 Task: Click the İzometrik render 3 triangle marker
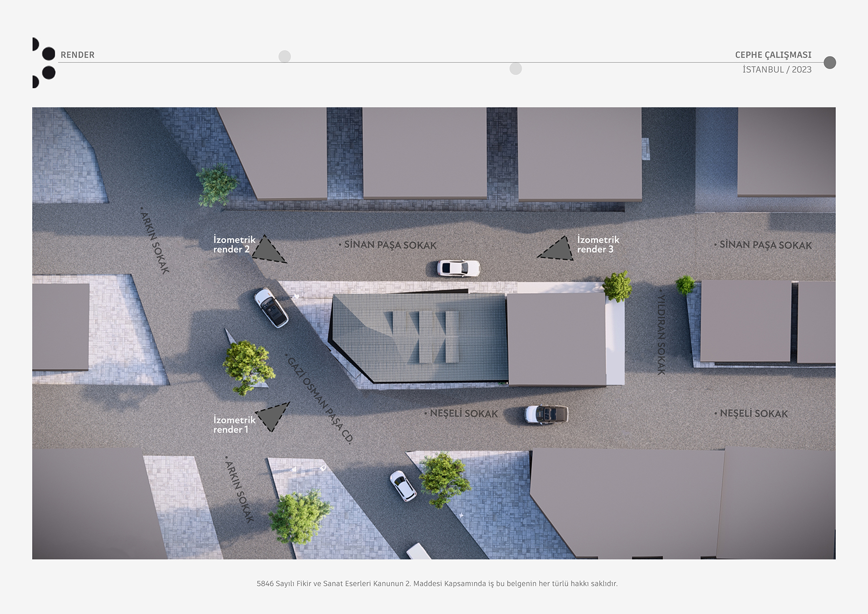[x=558, y=249]
